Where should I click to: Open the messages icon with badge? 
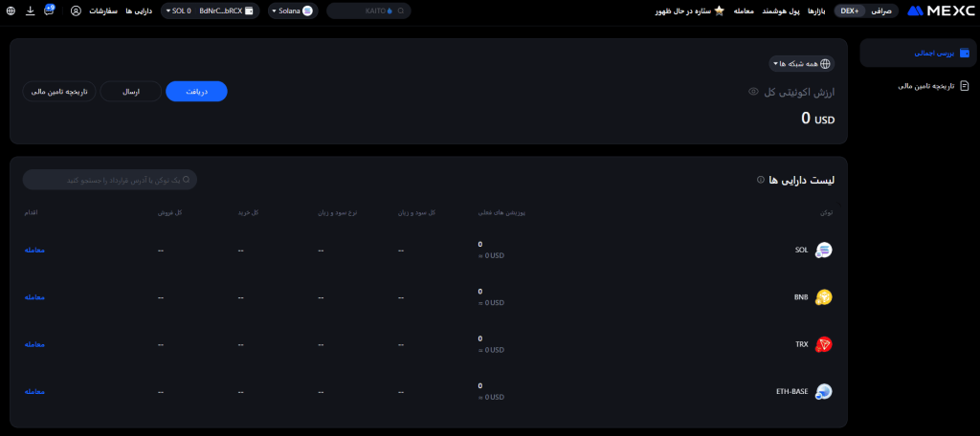pos(50,10)
